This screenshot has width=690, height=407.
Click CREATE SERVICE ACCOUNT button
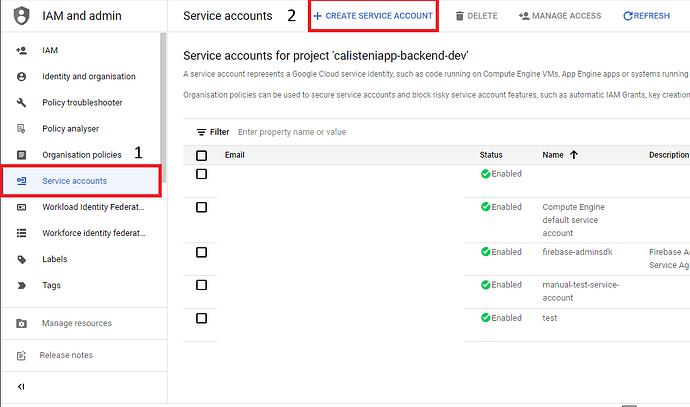pos(373,16)
